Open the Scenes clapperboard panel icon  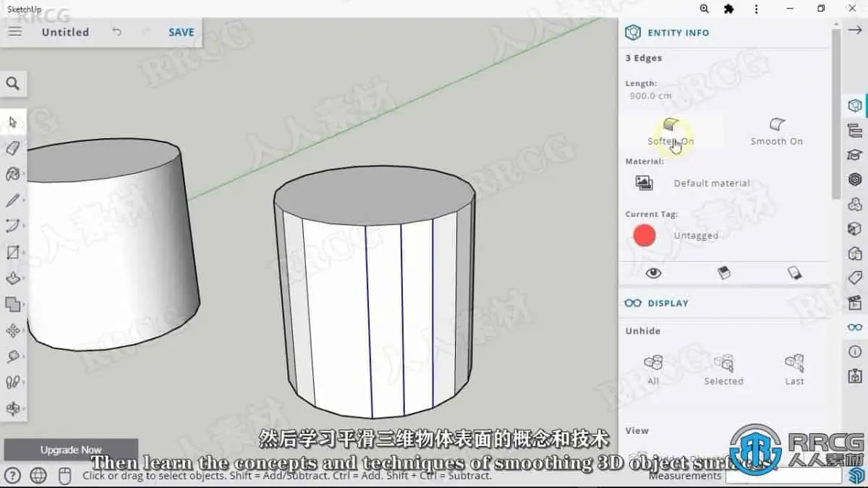click(x=855, y=302)
